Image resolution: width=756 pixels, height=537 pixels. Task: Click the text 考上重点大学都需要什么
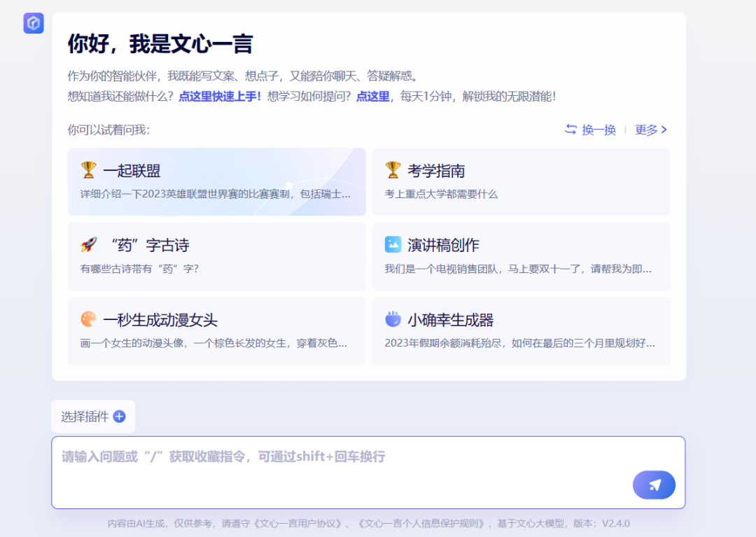point(441,194)
